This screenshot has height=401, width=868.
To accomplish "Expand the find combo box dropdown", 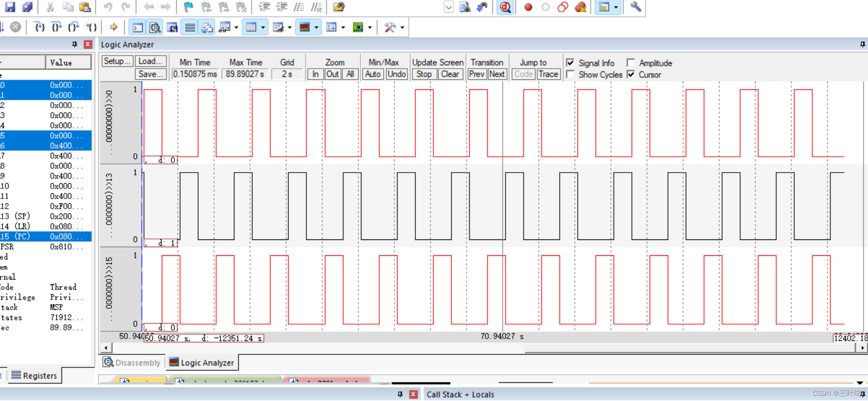I will coord(448,7).
